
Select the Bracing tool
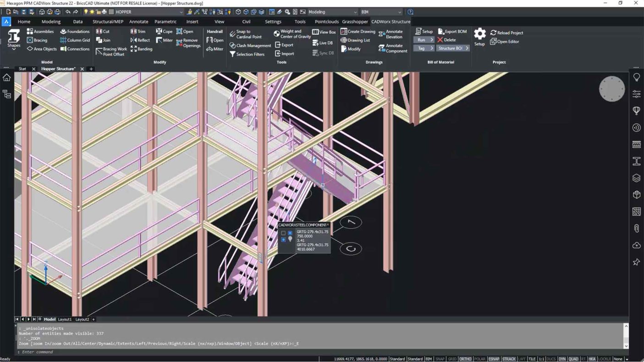pyautogui.click(x=37, y=40)
